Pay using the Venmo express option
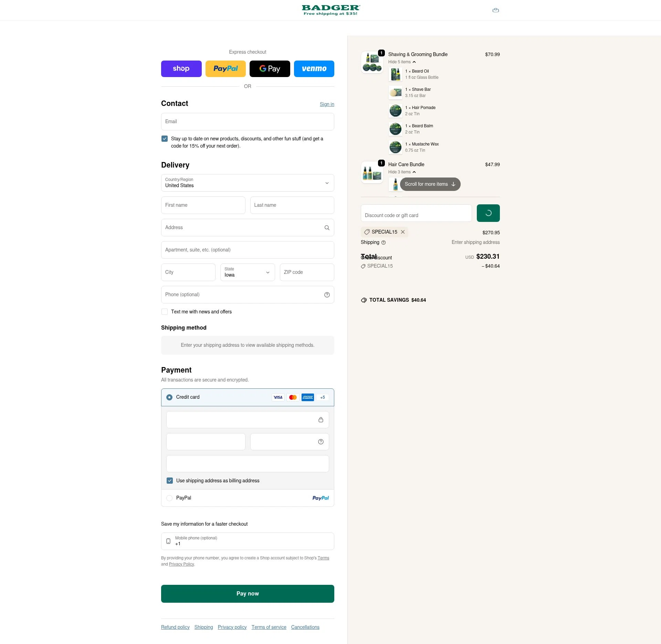This screenshot has width=661, height=644. coord(314,68)
